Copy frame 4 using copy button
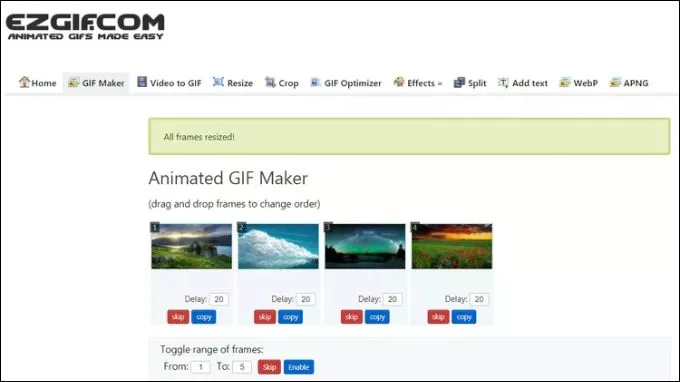 click(x=464, y=317)
